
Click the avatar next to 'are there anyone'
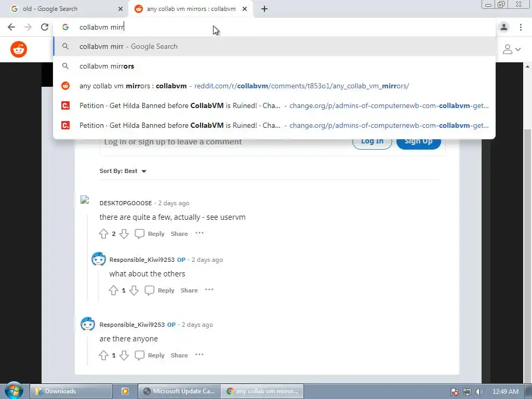coord(87,324)
